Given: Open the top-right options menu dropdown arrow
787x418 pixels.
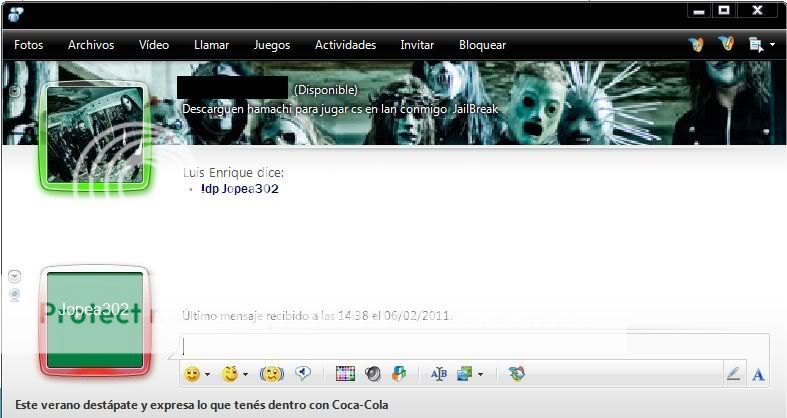Looking at the screenshot, I should [772, 45].
